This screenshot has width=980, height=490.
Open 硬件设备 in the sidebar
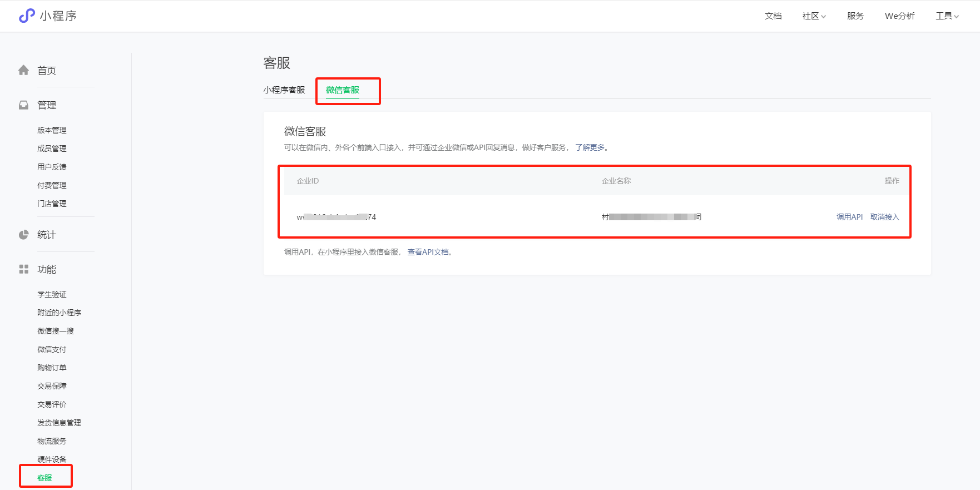coord(52,459)
